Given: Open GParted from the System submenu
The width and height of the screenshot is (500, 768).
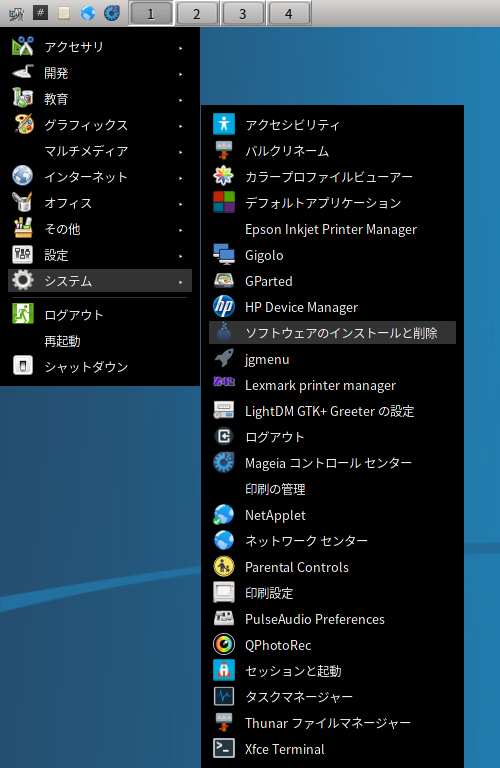Looking at the screenshot, I should (x=332, y=281).
